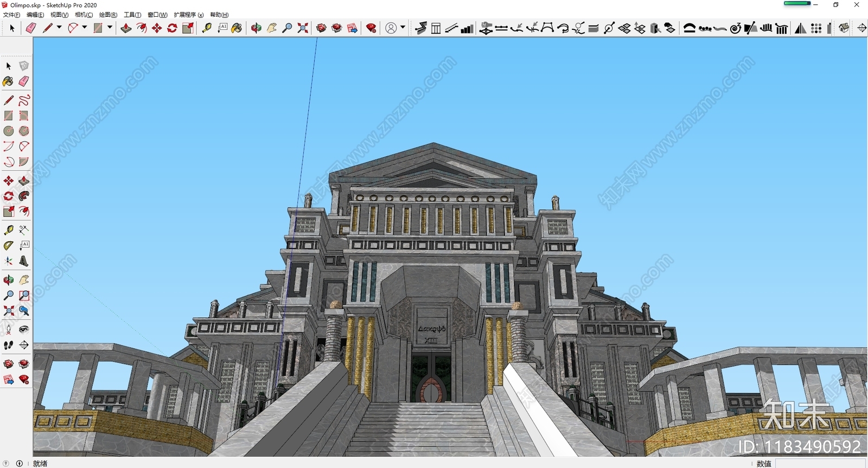
Task: Click the spiral plugin icon in toolbar
Action: (735, 28)
